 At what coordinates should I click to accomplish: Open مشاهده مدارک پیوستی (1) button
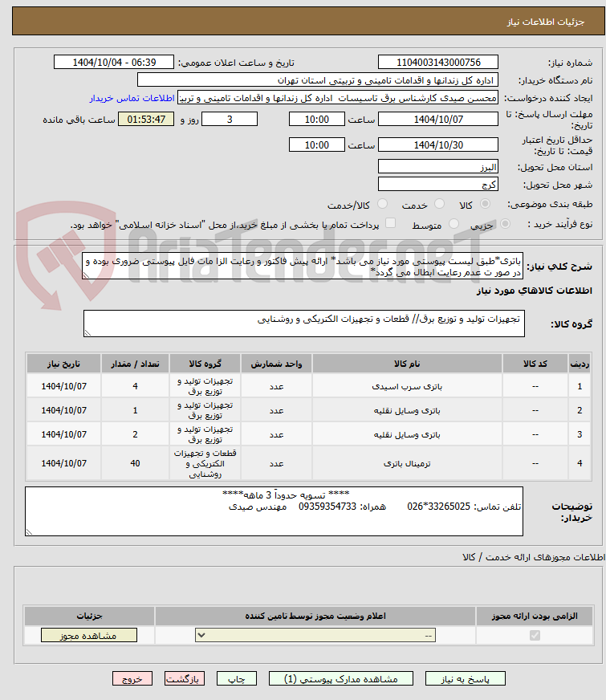(x=341, y=679)
